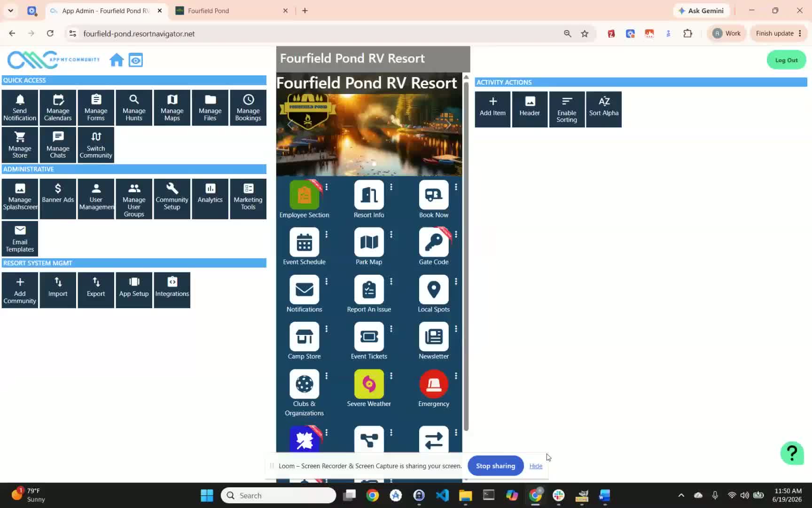Image resolution: width=812 pixels, height=508 pixels.
Task: Click the Log Out button
Action: click(x=786, y=60)
